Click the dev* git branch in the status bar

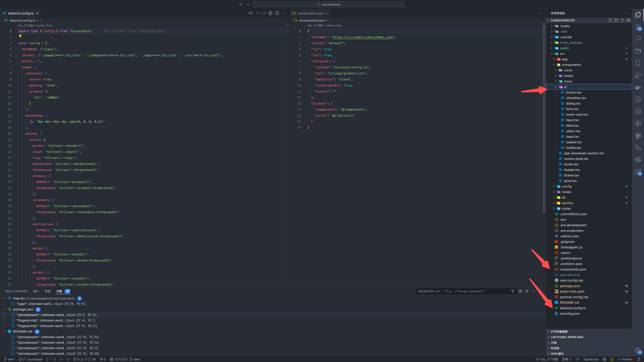tap(9, 359)
